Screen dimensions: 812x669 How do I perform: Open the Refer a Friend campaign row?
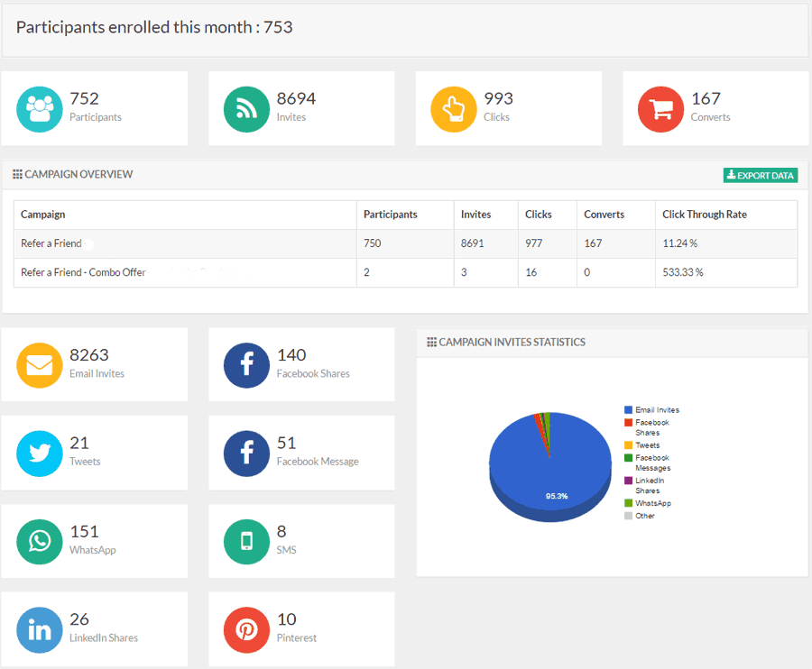tap(405, 243)
